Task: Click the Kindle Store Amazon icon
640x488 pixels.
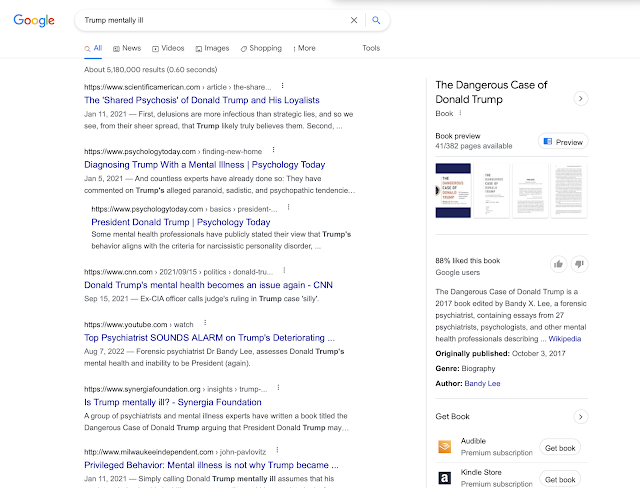Action: [x=444, y=478]
